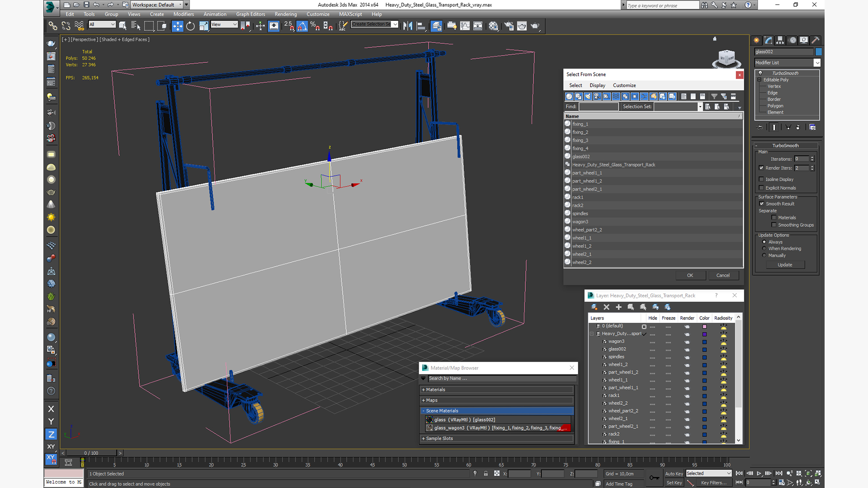Click Remove modifier trash icon in stack

797,127
